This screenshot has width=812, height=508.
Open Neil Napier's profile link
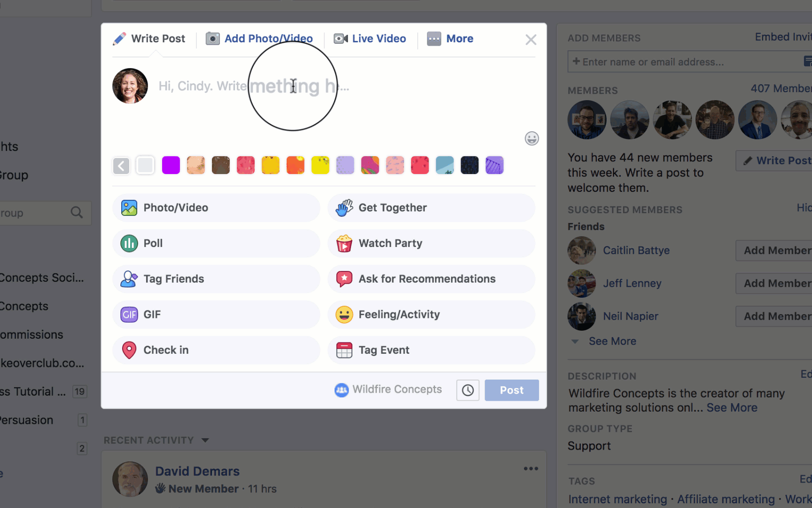point(631,316)
